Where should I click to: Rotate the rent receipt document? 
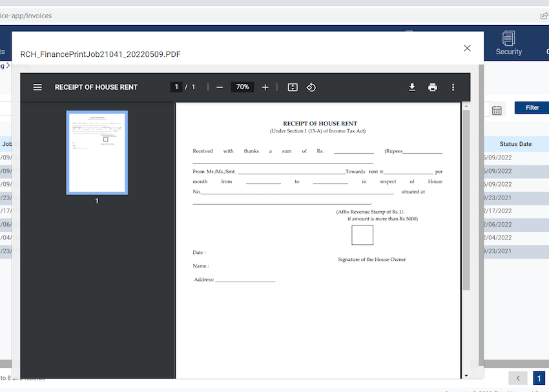click(311, 87)
